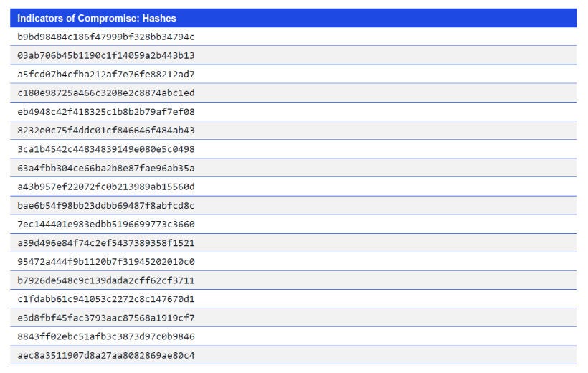The image size is (588, 373).
Task: Click hash a43b957ef22072fc0b213989ab15560d
Action: pos(105,187)
